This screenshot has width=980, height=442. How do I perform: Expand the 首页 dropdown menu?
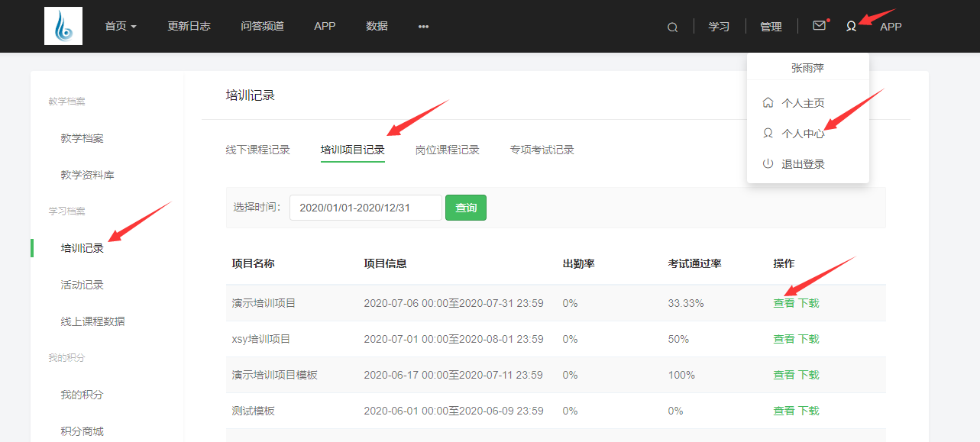121,26
